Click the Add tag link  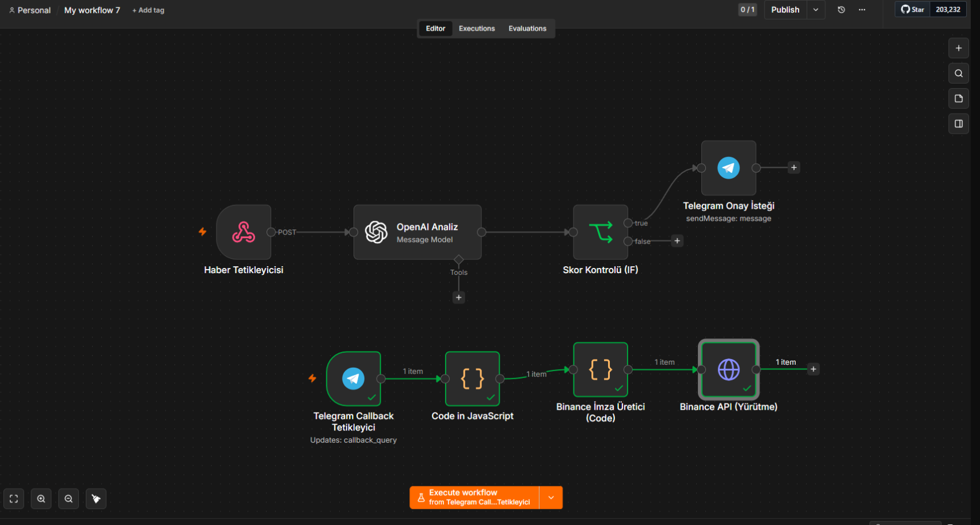149,10
